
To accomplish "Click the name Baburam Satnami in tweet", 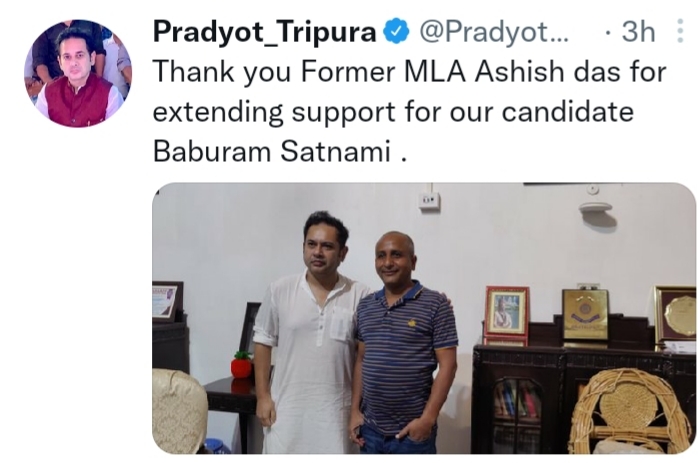I will [272, 151].
